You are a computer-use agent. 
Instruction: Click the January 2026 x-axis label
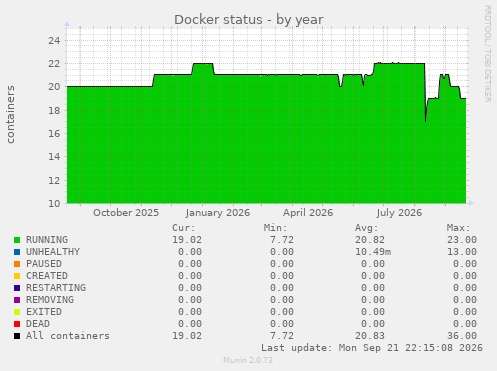coord(218,213)
